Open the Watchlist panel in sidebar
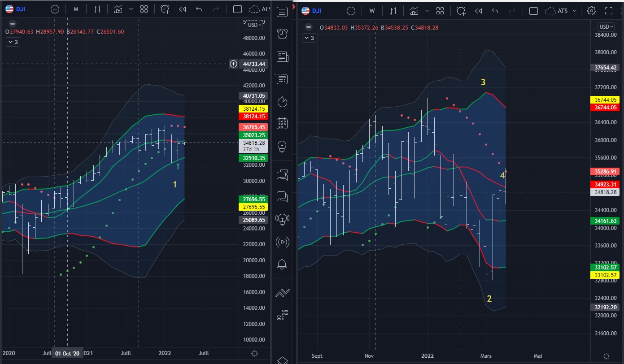 [x=282, y=12]
